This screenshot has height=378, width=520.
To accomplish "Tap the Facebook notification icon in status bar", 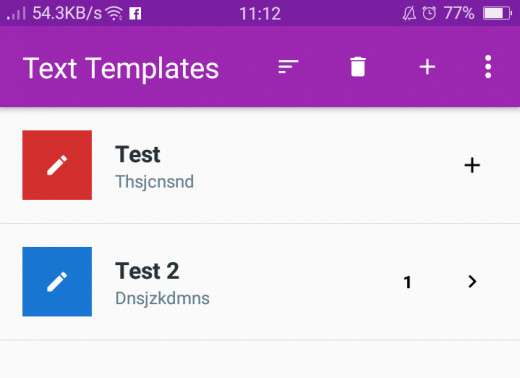I will click(135, 14).
